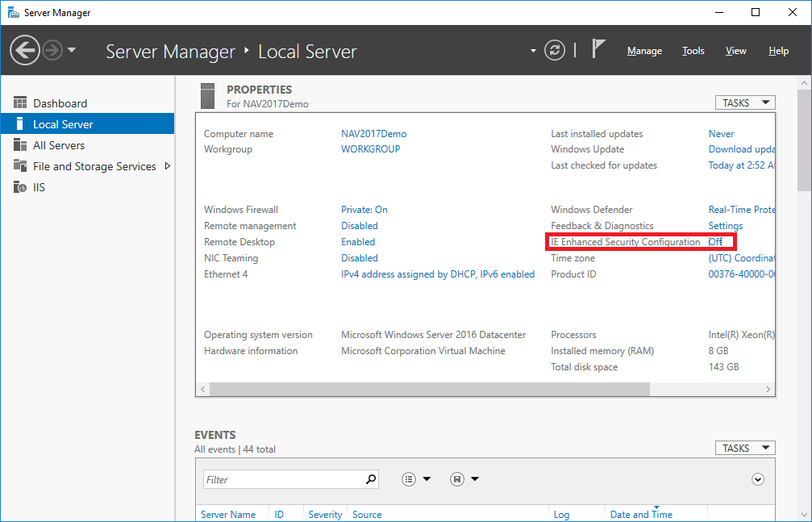Open the Events TASKS dropdown
Viewport: 812px width, 522px height.
point(745,448)
